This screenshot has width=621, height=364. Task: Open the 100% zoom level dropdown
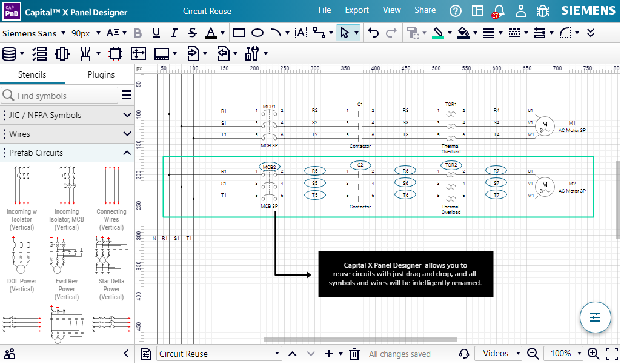coord(564,353)
